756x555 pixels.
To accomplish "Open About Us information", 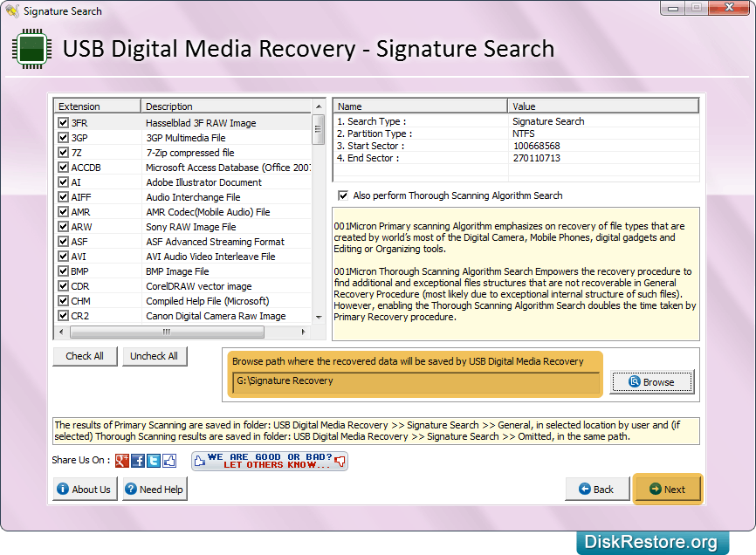I will 85,489.
